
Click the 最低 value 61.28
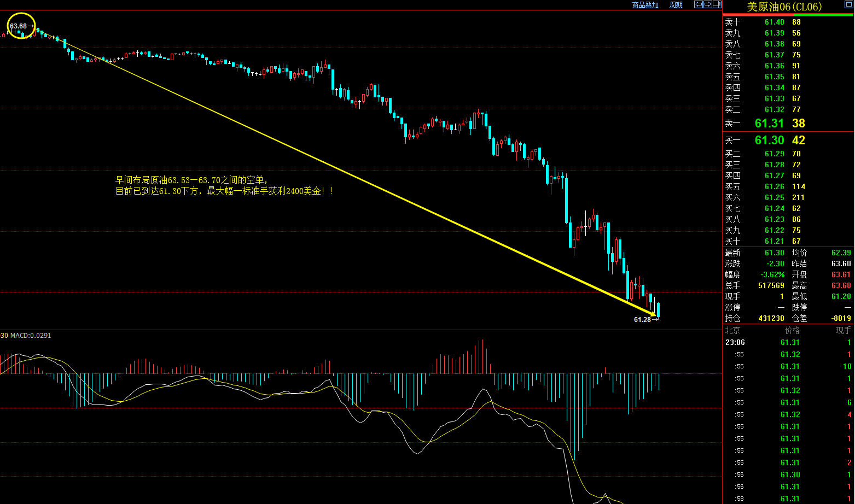tap(841, 297)
